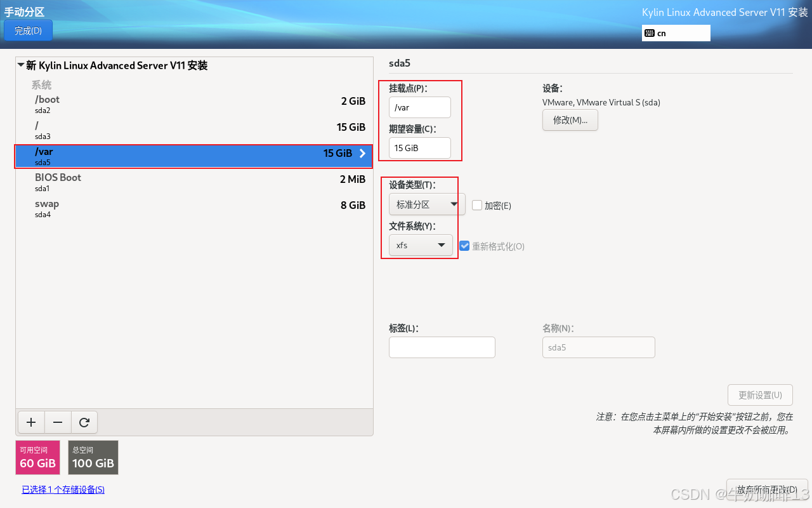Click the 系统 section heading
The width and height of the screenshot is (812, 508).
click(42, 85)
